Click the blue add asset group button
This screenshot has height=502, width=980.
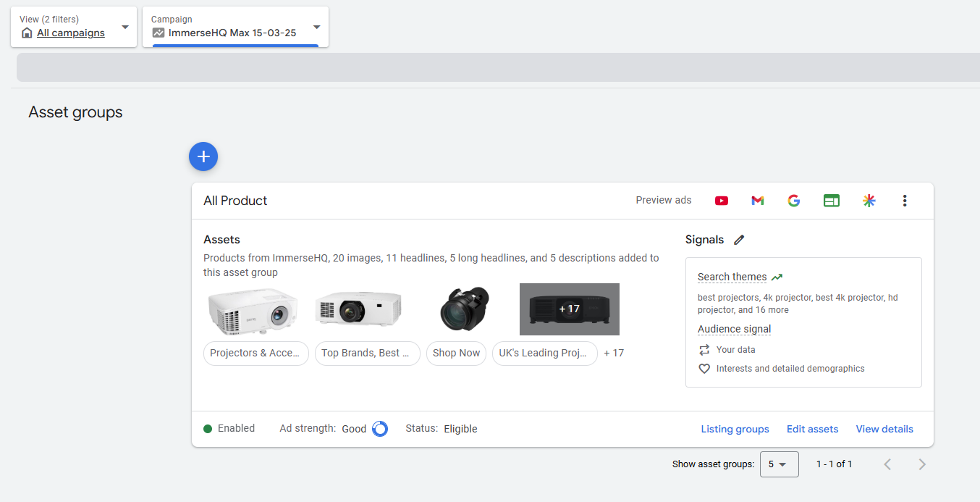[x=203, y=156]
